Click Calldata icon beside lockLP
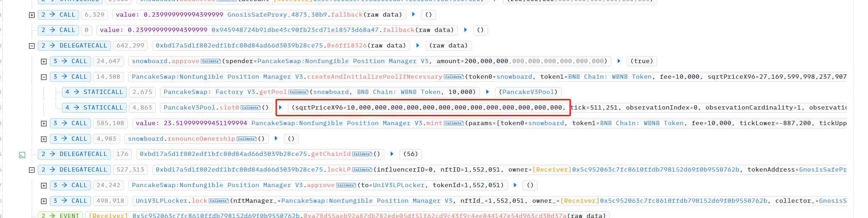The width and height of the screenshot is (868, 218). 362,170
